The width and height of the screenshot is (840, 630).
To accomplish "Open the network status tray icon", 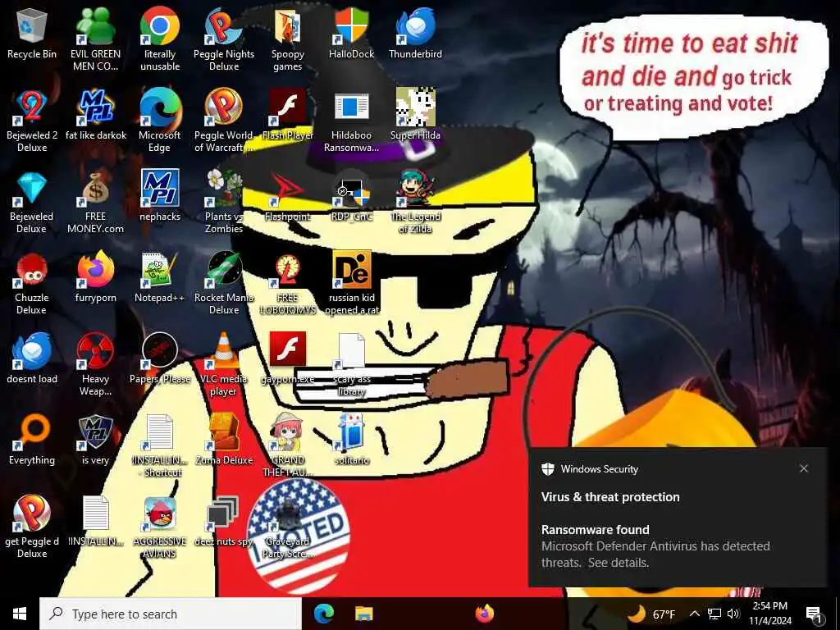I will click(714, 614).
